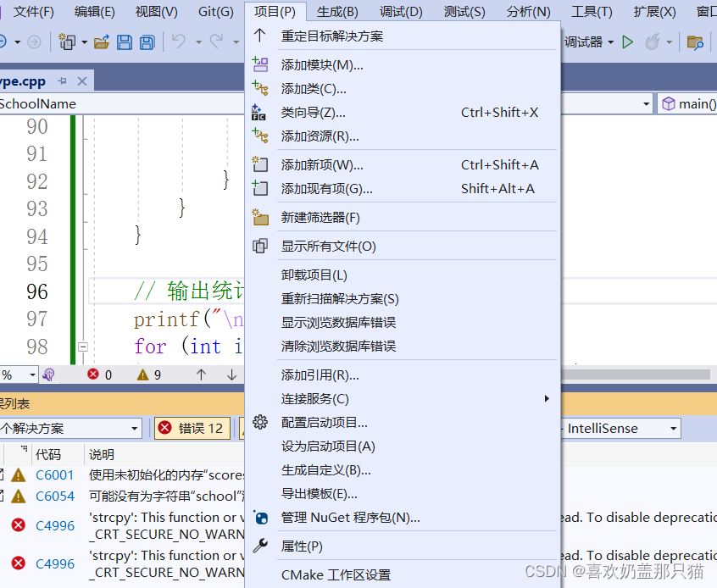This screenshot has width=717, height=588.
Task: Click the red error count indicator
Action: coord(100,375)
